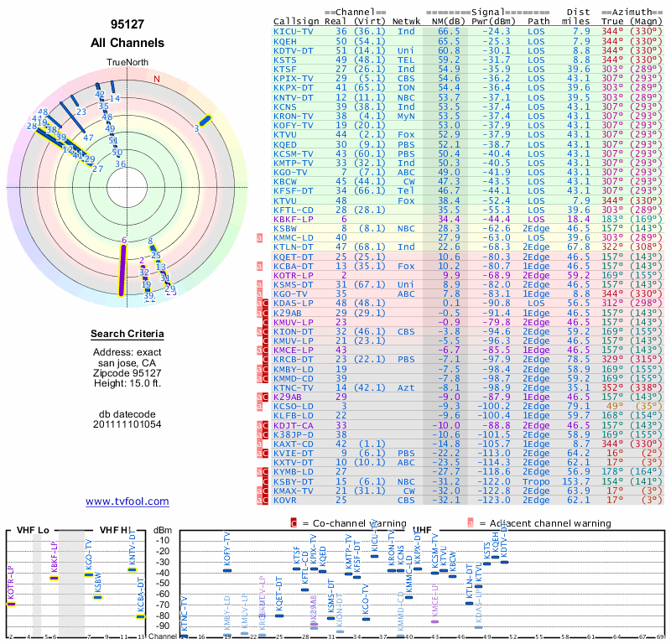Click the 'UHF' chart label
The width and height of the screenshot is (671, 644).
[x=422, y=530]
